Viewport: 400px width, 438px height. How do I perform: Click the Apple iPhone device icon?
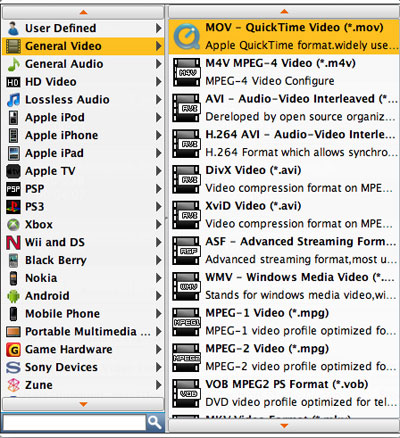tap(13, 135)
